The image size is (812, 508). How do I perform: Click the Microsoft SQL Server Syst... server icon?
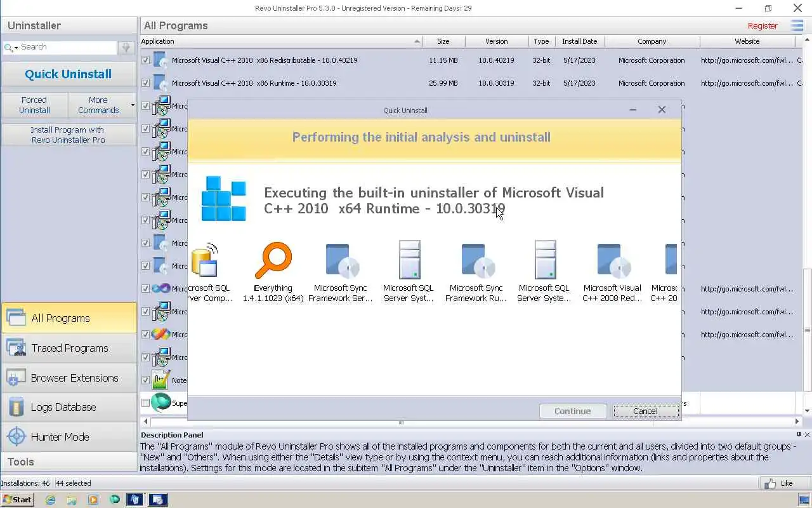pyautogui.click(x=409, y=260)
